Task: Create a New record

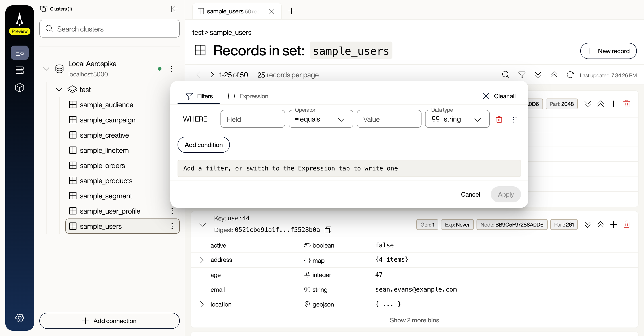Action: (x=608, y=51)
